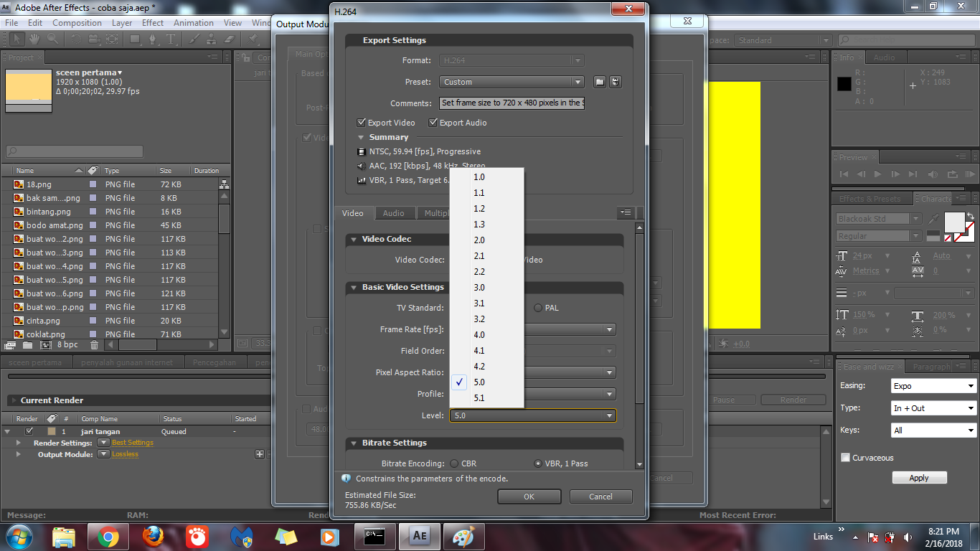Click OK in the H.264 dialog
This screenshot has width=980, height=551.
[x=529, y=496]
